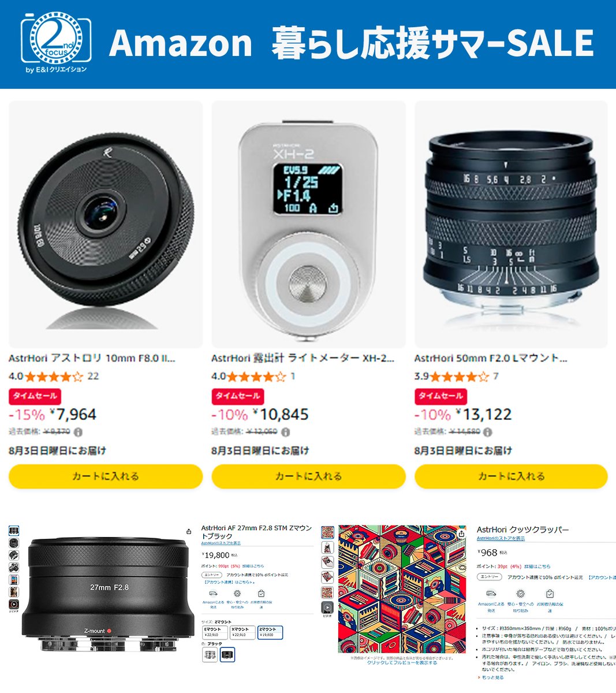Image resolution: width=616 pixels, height=693 pixels.
Task: Play video thumbnail in the cloth gallery
Action: pyautogui.click(x=327, y=607)
